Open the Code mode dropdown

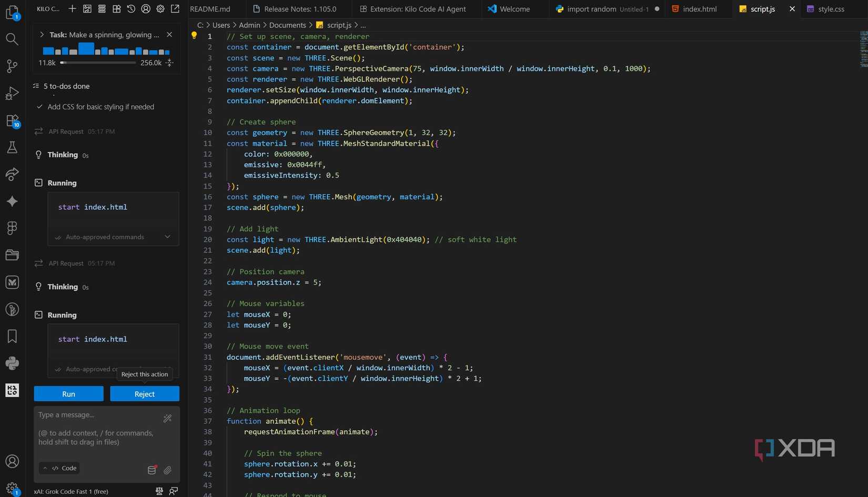pyautogui.click(x=59, y=468)
